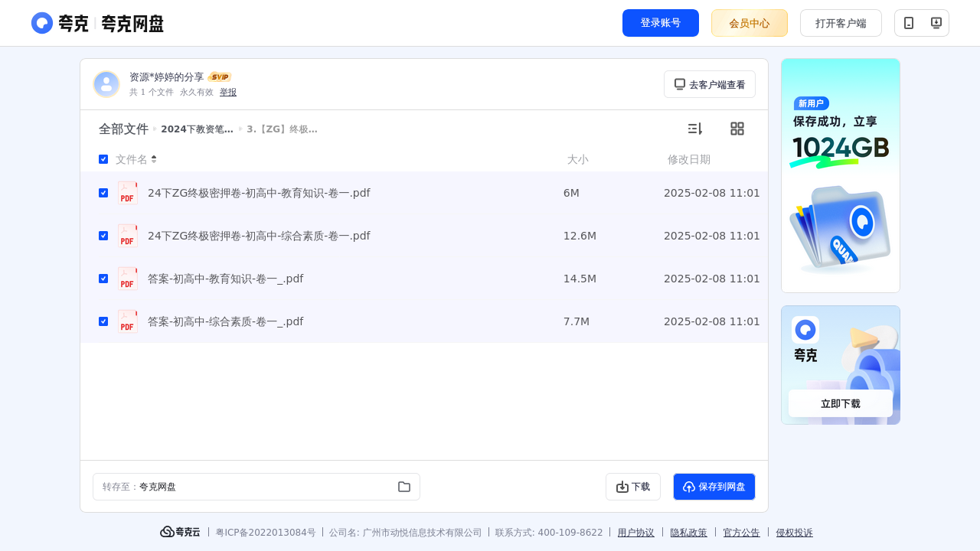This screenshot has width=980, height=551.
Task: Click the 保存到网盘 button
Action: click(x=714, y=487)
